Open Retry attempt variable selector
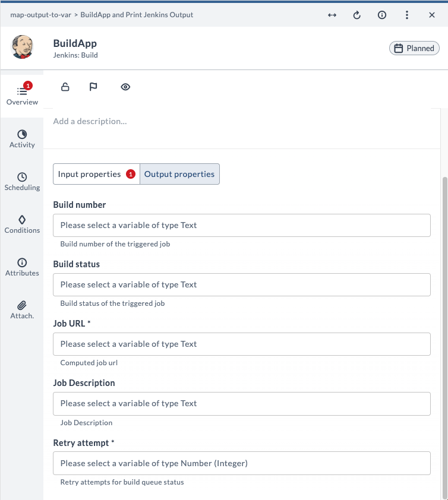448x500 pixels. (242, 463)
